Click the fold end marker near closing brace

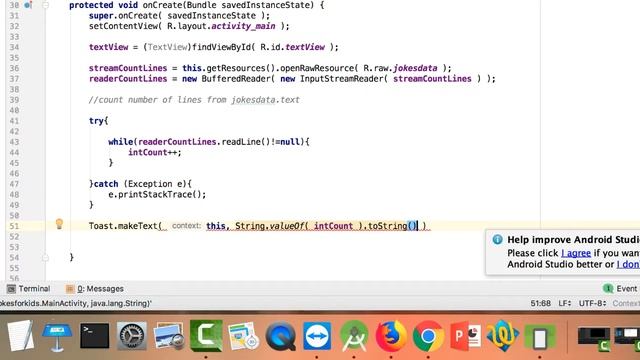[45, 258]
